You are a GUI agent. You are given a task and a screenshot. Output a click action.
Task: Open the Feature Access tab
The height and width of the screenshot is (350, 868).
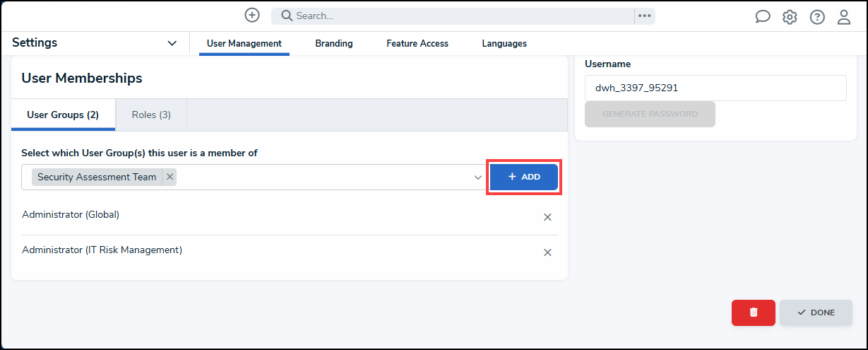(417, 43)
